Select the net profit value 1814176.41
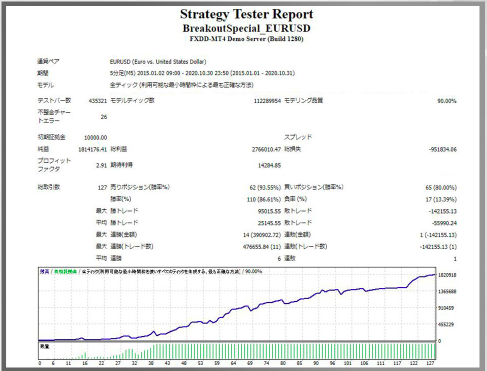Image resolution: width=487 pixels, height=371 pixels. click(x=92, y=149)
